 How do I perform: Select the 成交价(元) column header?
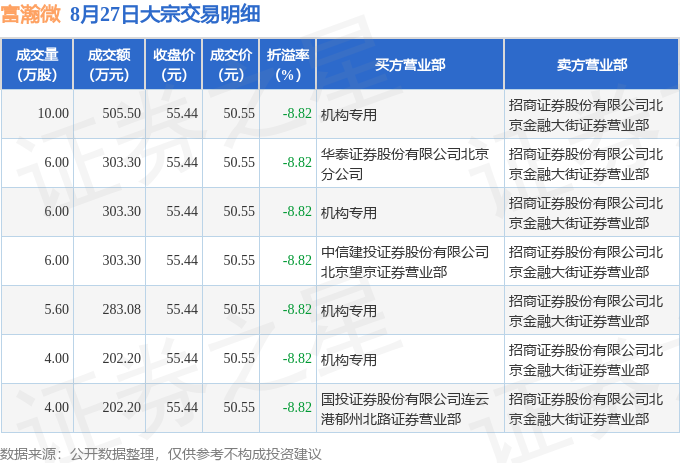click(231, 65)
